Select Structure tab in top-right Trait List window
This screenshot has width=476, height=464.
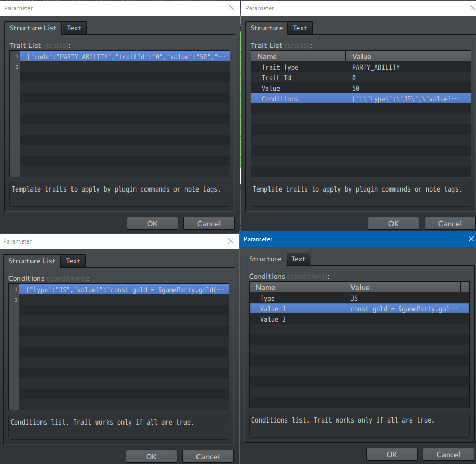(266, 28)
